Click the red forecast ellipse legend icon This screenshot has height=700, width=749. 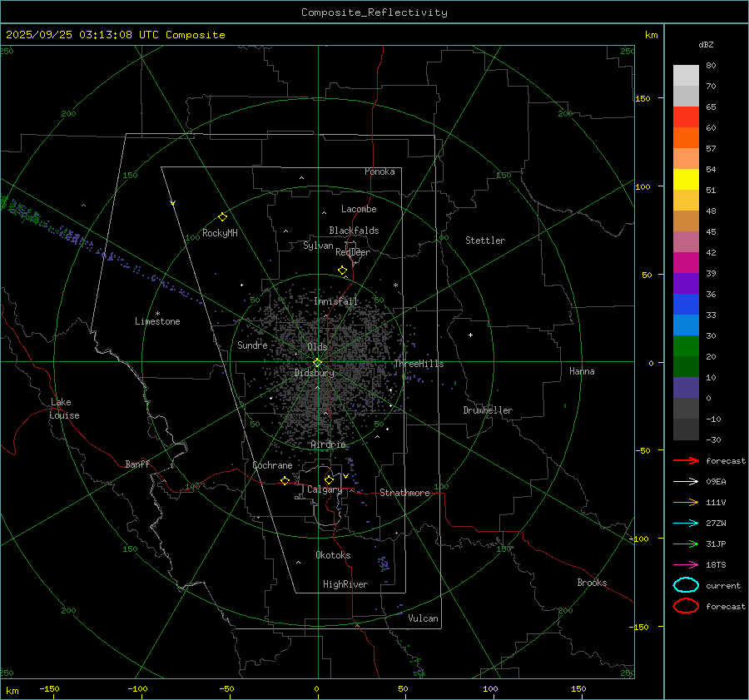(x=686, y=606)
